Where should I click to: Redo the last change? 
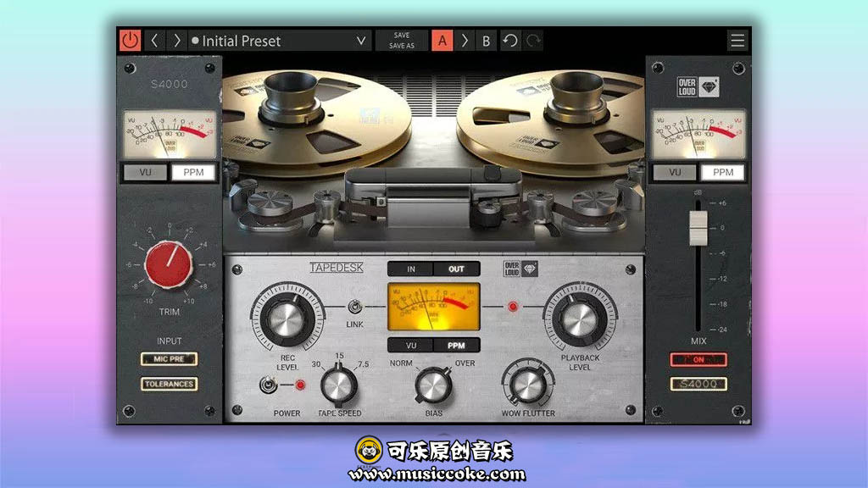[x=532, y=41]
